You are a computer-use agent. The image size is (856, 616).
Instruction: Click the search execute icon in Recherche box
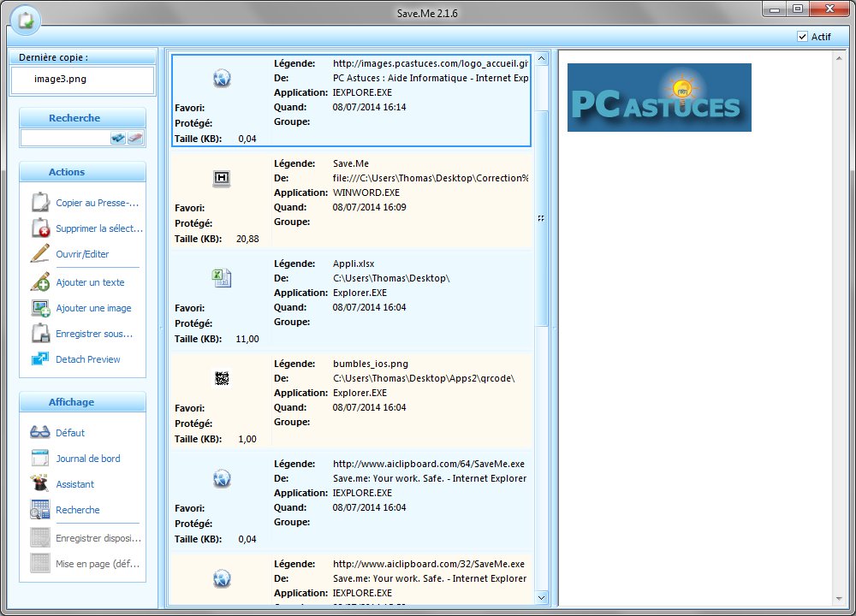[x=118, y=138]
